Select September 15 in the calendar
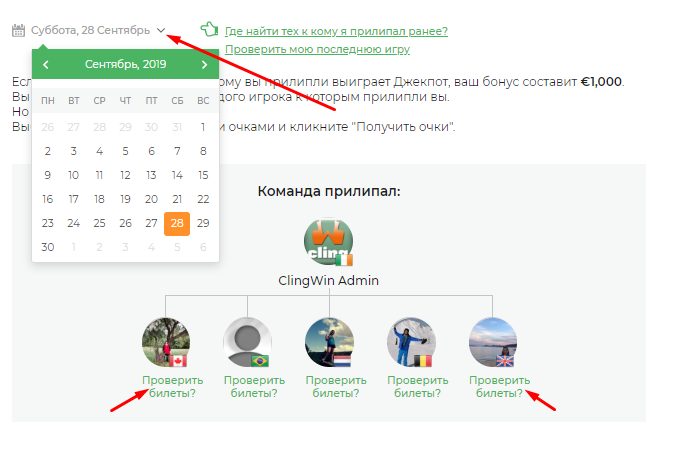The image size is (684, 466). pos(203,175)
